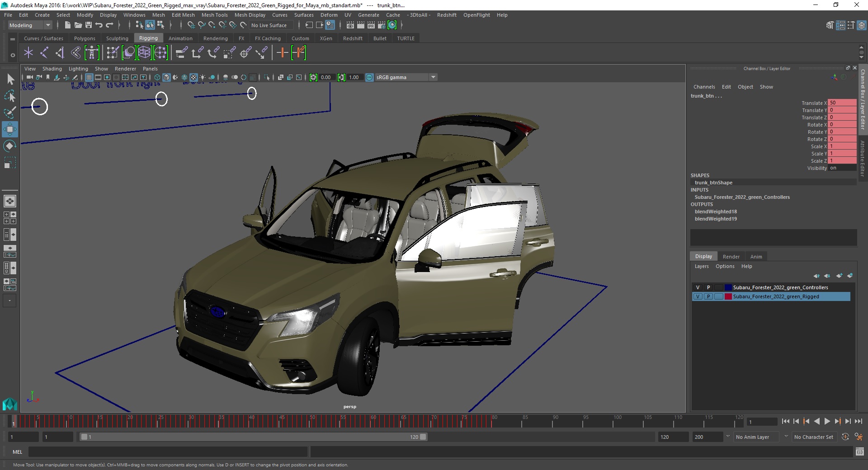868x470 pixels.
Task: Open the viewport Shading menu
Action: click(x=52, y=69)
